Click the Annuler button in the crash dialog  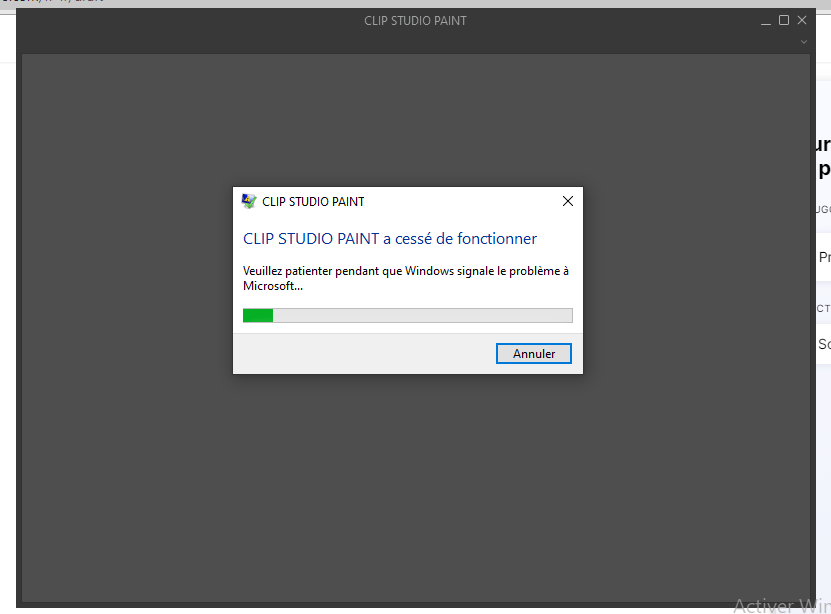534,354
